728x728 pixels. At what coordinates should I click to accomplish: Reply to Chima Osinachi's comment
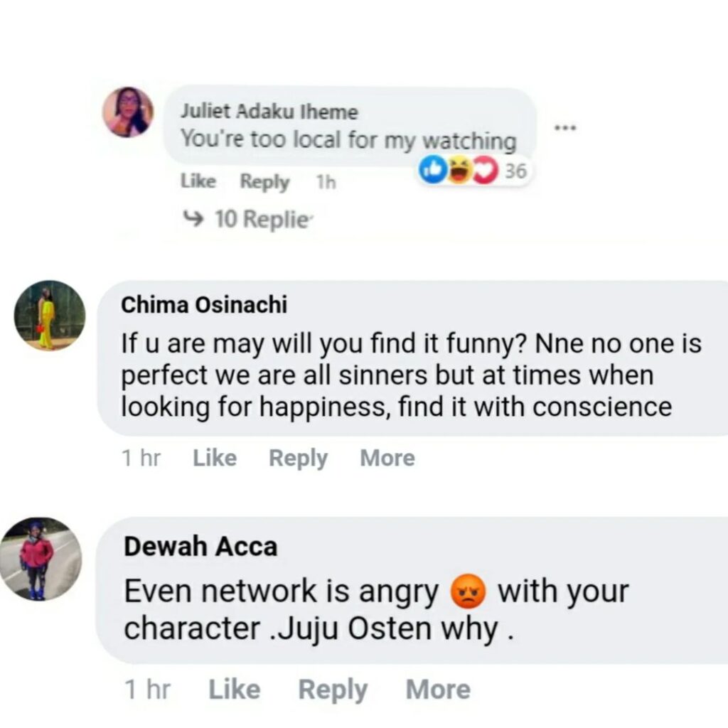[x=298, y=459]
